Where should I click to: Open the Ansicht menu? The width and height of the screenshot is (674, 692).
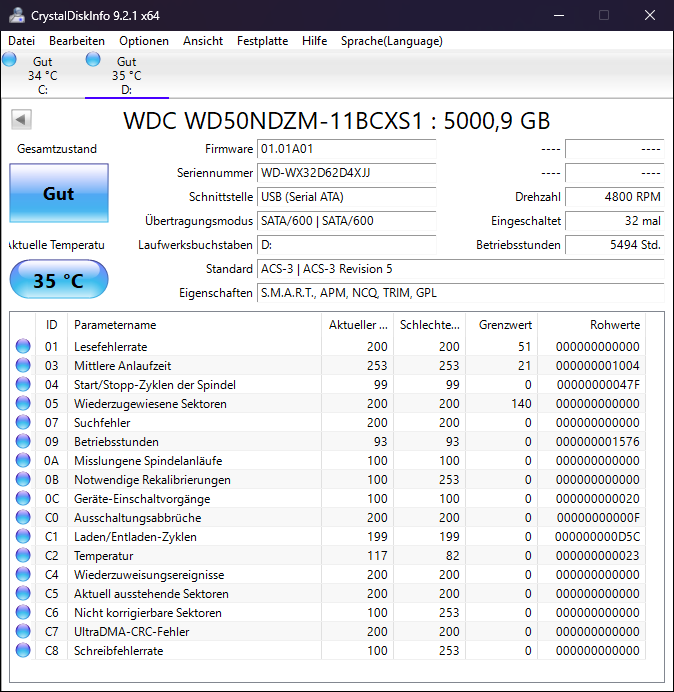click(x=203, y=41)
